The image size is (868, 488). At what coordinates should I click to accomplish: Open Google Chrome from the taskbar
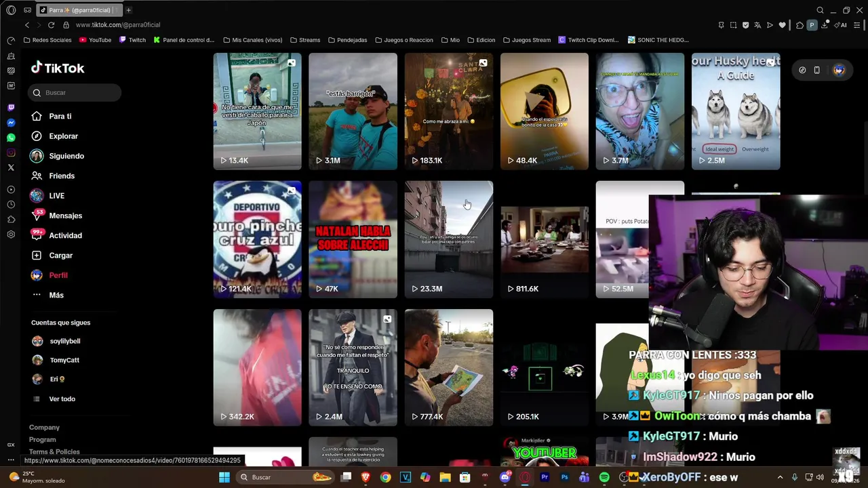385,477
